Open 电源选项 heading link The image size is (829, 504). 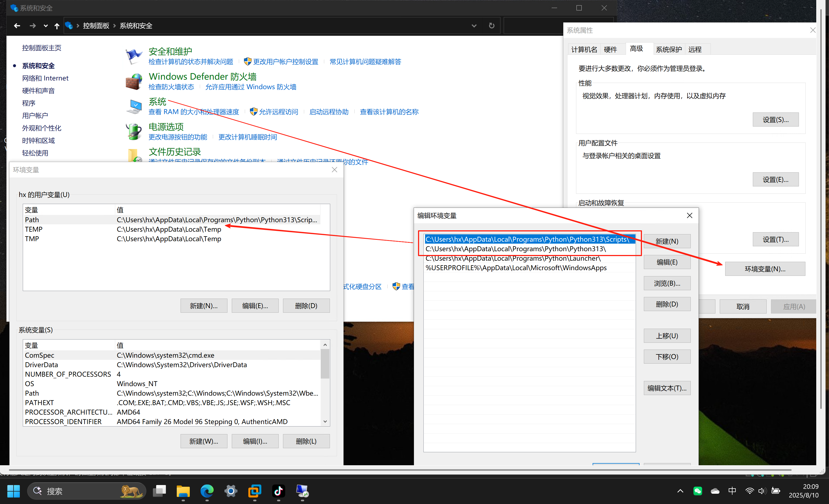point(166,127)
